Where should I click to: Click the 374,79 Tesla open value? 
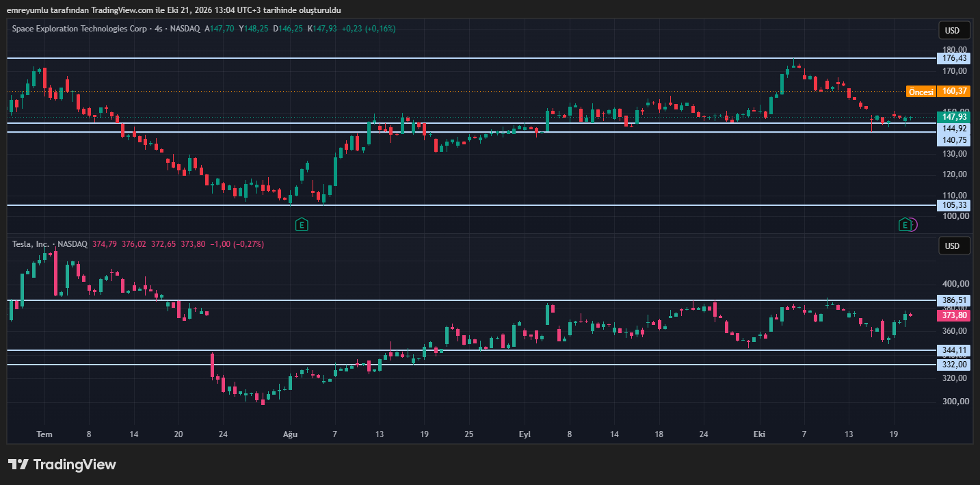105,244
